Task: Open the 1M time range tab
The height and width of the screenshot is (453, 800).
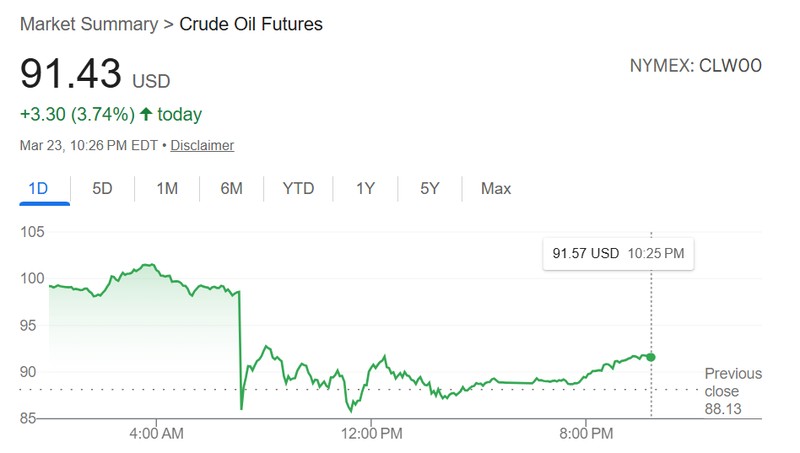Action: [x=167, y=188]
